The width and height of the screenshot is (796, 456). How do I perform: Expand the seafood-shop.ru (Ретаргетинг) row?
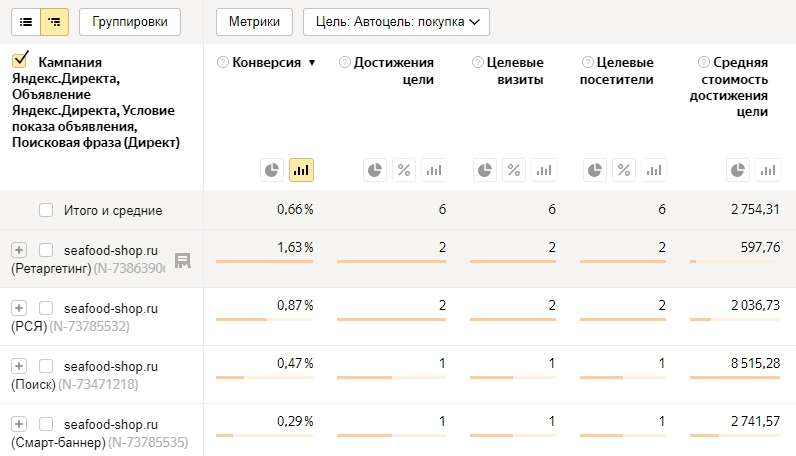(18, 250)
